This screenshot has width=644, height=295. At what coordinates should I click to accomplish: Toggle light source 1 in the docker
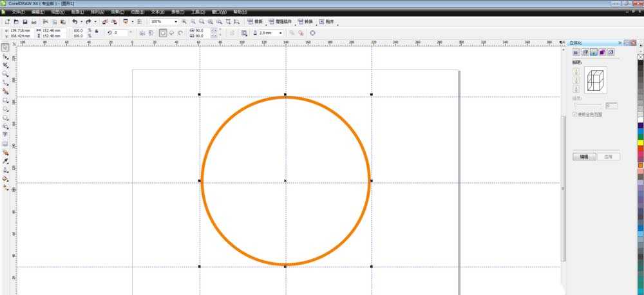coord(576,71)
